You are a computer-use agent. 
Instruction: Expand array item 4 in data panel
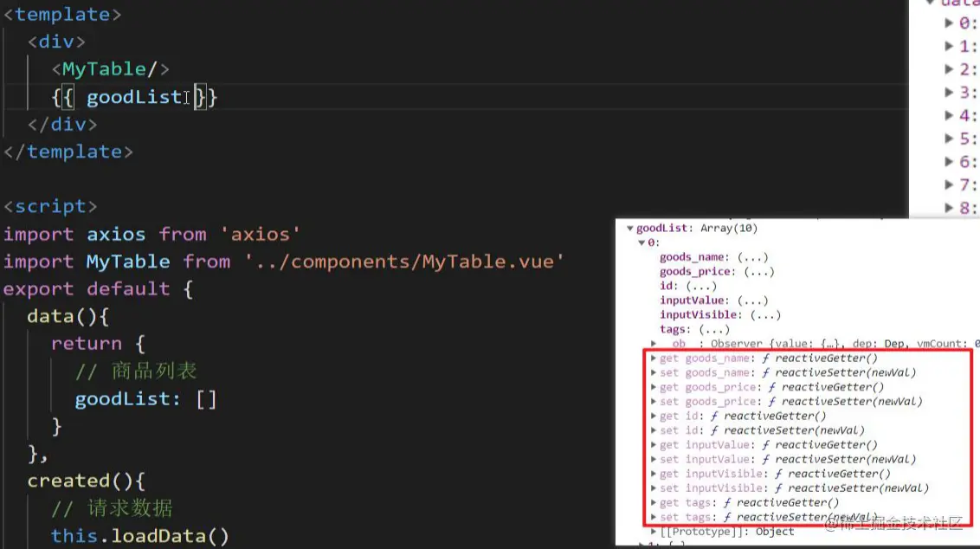(949, 116)
